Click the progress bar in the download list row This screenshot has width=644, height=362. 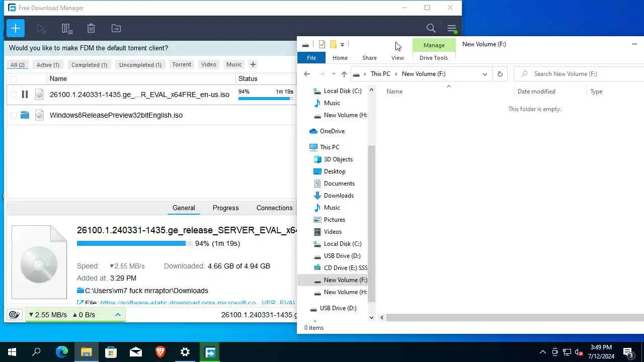[x=266, y=99]
